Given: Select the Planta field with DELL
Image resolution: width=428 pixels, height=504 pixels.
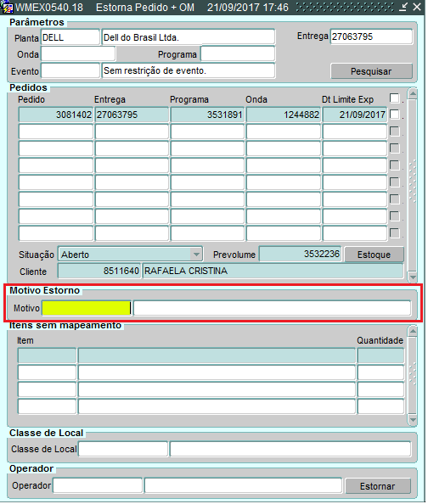Looking at the screenshot, I should tap(70, 37).
